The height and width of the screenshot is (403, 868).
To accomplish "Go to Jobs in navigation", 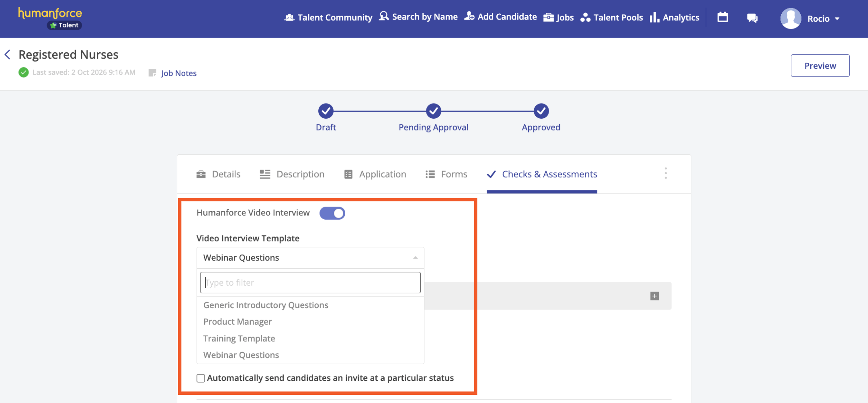I will 558,17.
